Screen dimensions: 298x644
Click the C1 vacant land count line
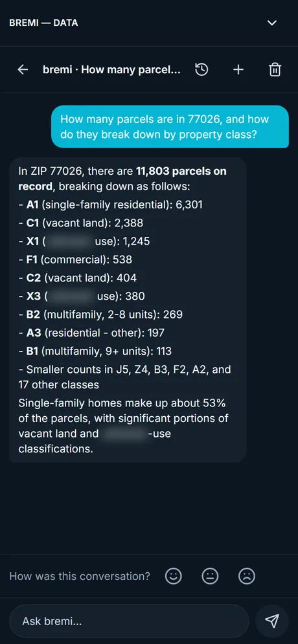coord(81,223)
